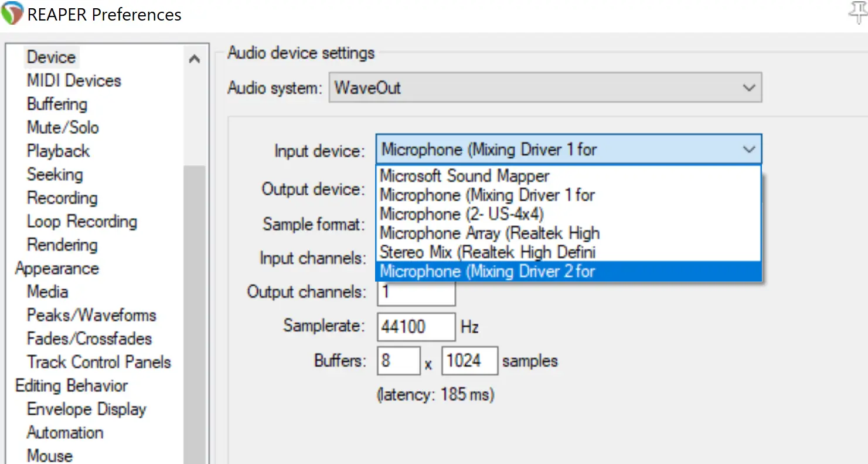Click the buffer size field showing 1024

pos(469,361)
